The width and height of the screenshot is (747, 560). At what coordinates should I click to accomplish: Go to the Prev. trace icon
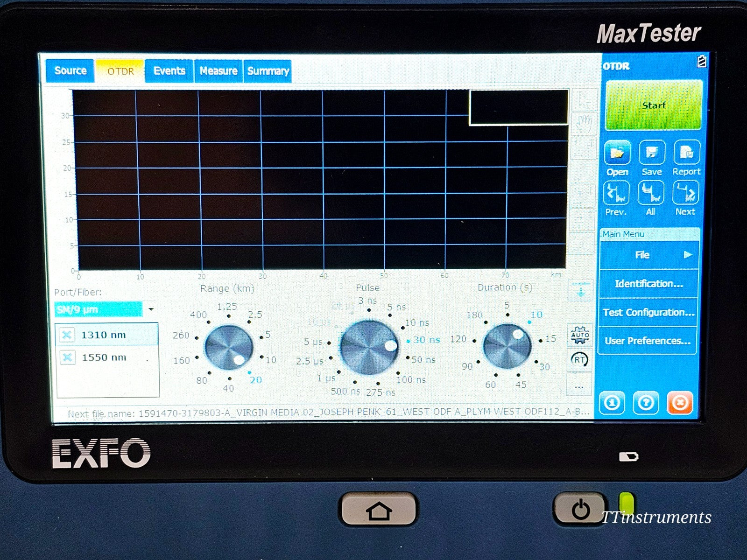coord(616,193)
